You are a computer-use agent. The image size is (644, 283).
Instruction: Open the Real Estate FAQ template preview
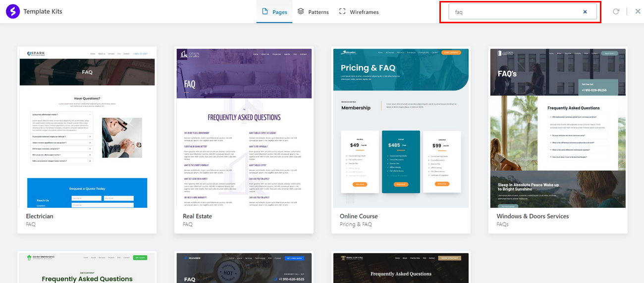coord(244,127)
